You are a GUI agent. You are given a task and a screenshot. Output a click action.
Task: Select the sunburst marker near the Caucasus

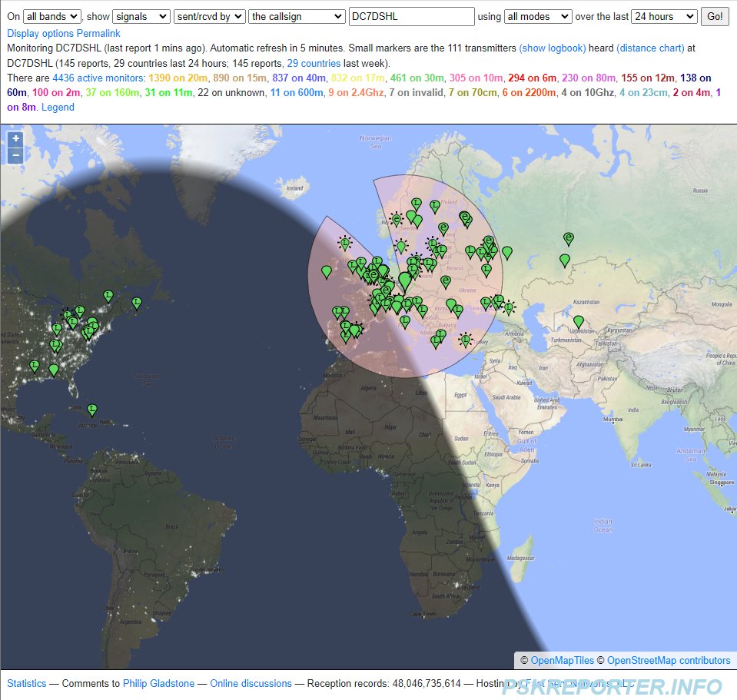pyautogui.click(x=509, y=308)
